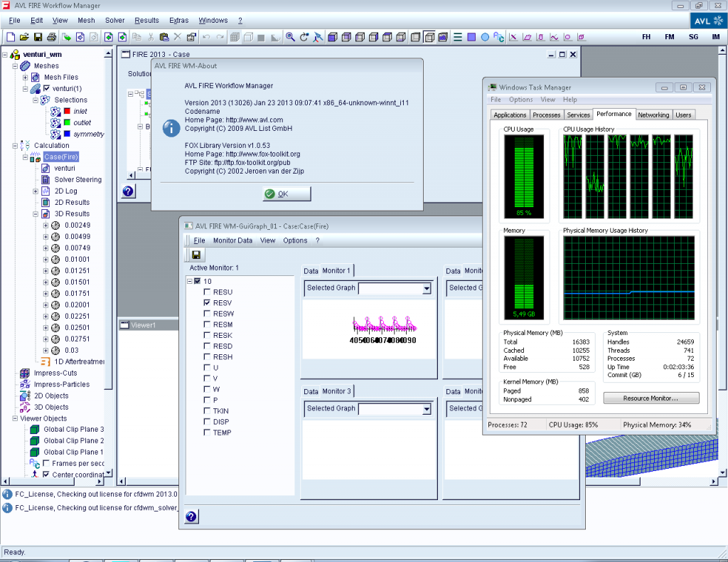Collapse the 3D Results tree node
The width and height of the screenshot is (728, 562).
pyautogui.click(x=36, y=213)
